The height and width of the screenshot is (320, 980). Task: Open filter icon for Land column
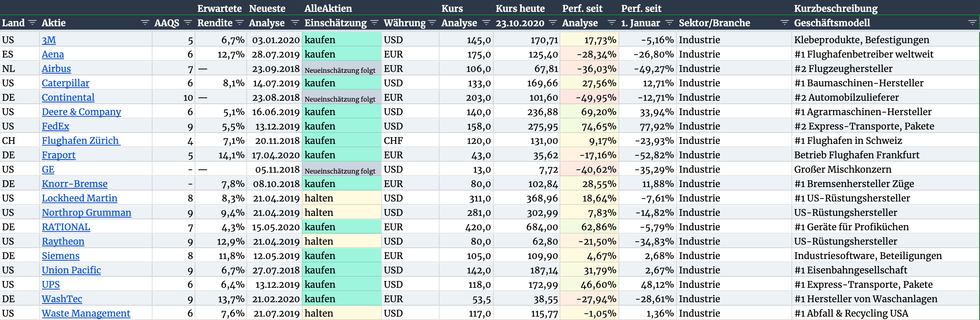(32, 22)
